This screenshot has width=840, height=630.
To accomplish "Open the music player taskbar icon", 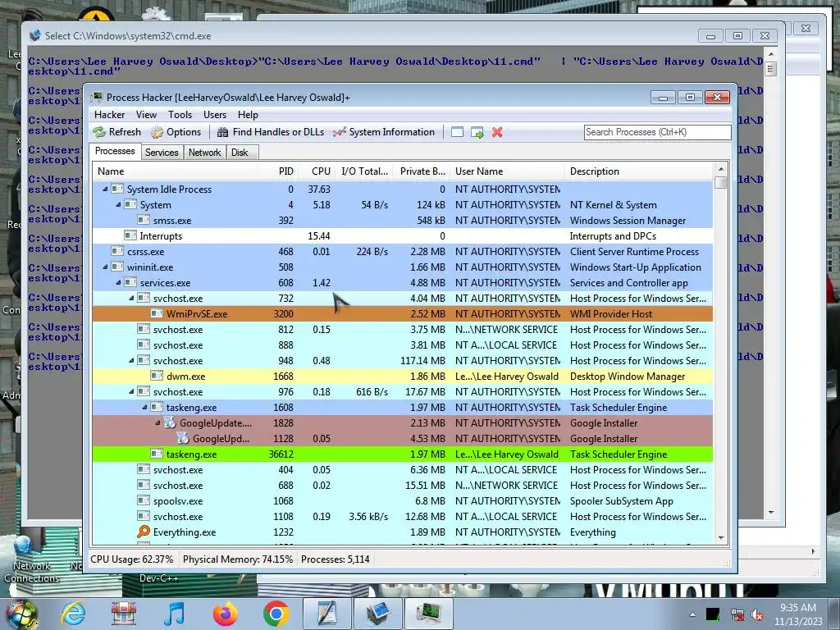I will pyautogui.click(x=175, y=614).
